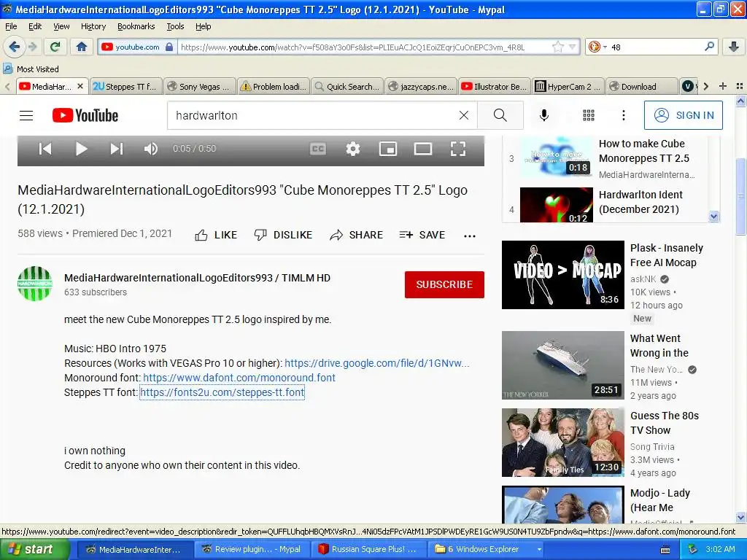Viewport: 747px width, 560px height.
Task: Enter full screen mode
Action: [x=458, y=149]
